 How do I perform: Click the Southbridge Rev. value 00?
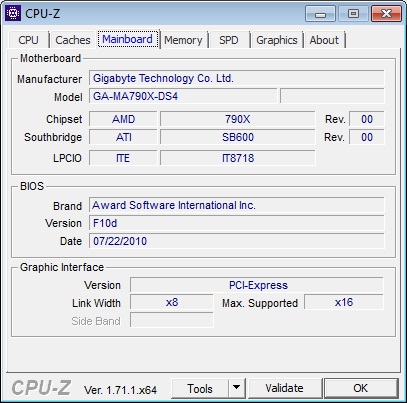click(x=367, y=137)
